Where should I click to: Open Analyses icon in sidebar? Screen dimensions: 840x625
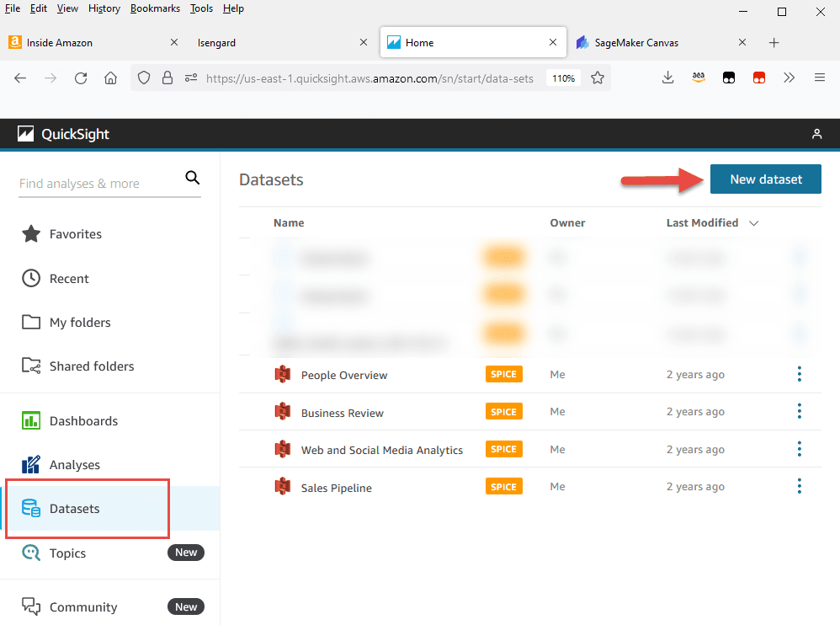[x=31, y=465]
